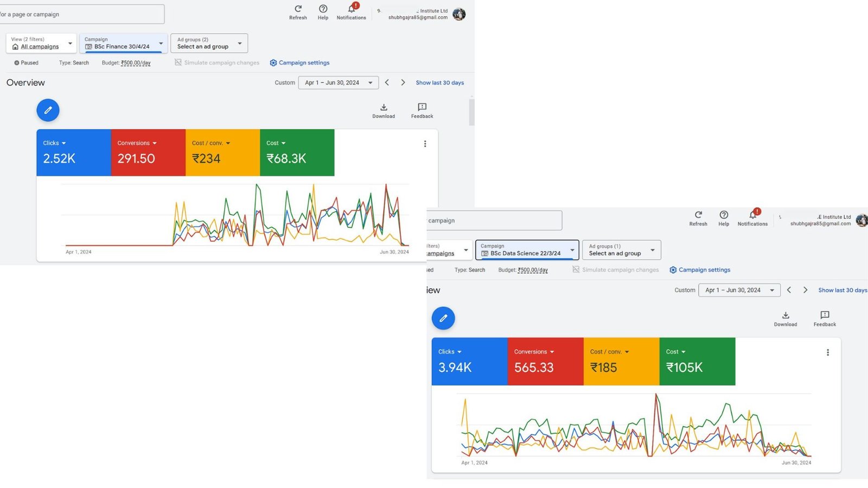
Task: Open the Ad groups (2) selector
Action: pyautogui.click(x=209, y=43)
